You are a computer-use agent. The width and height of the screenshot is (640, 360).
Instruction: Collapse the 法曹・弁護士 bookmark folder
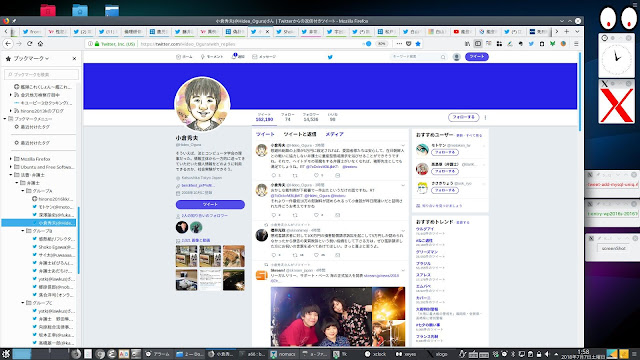(x=11, y=175)
